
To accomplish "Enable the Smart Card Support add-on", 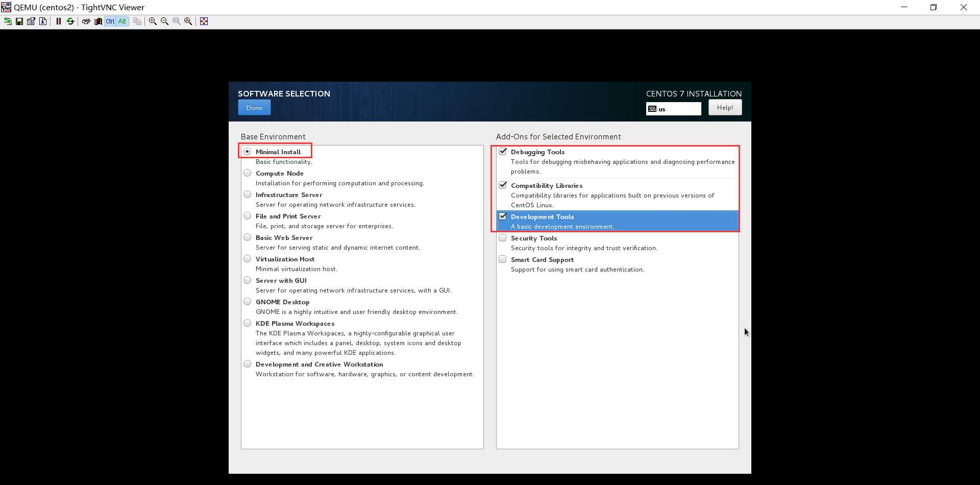I will (x=503, y=259).
